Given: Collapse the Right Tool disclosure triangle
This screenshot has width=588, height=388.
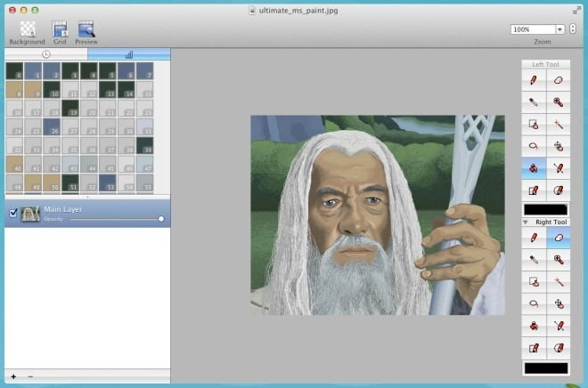Looking at the screenshot, I should pos(526,222).
